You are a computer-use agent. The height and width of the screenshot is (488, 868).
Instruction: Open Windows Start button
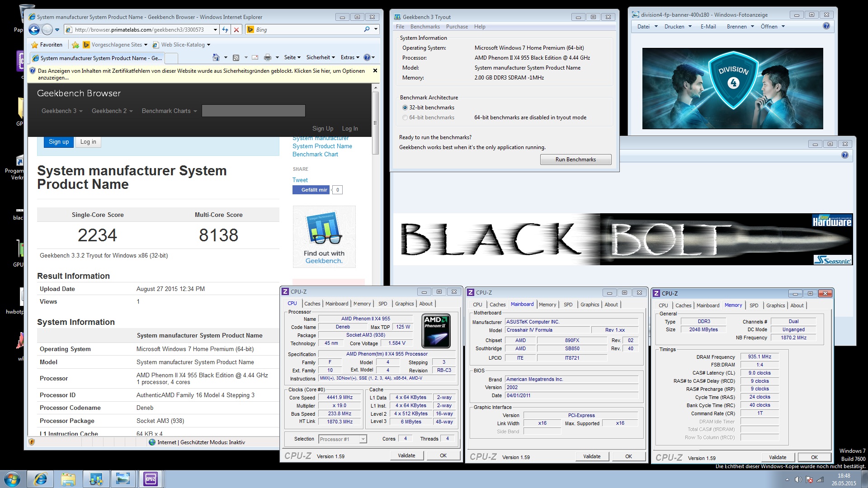pyautogui.click(x=12, y=479)
